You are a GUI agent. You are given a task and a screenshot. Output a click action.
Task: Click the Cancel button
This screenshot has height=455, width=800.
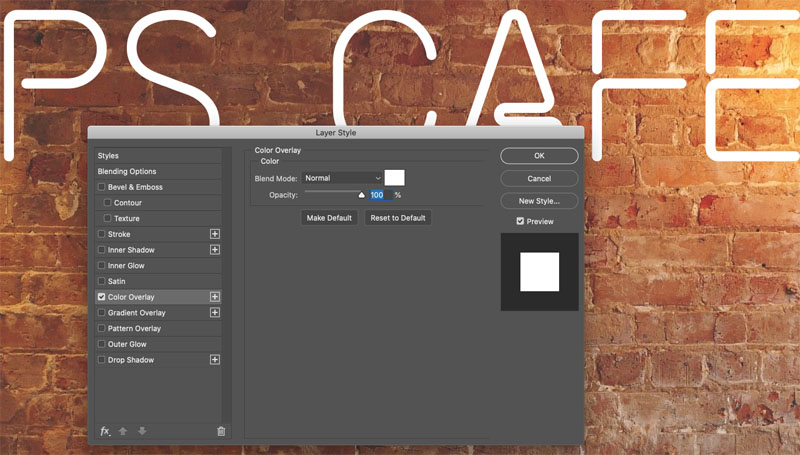539,179
